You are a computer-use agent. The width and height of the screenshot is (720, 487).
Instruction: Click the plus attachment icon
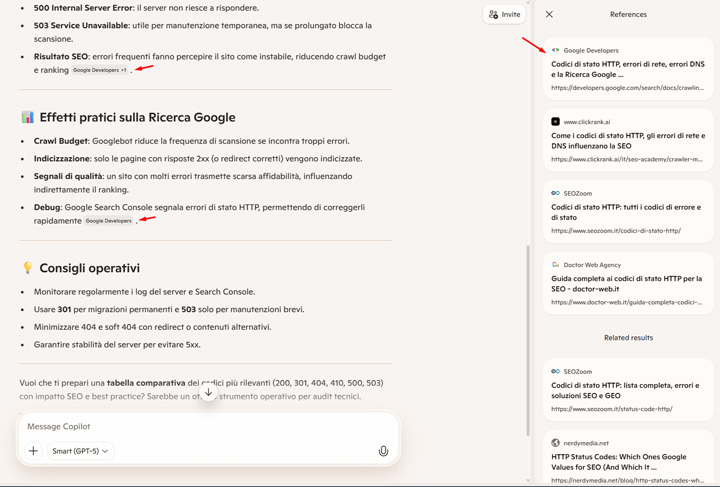33,451
